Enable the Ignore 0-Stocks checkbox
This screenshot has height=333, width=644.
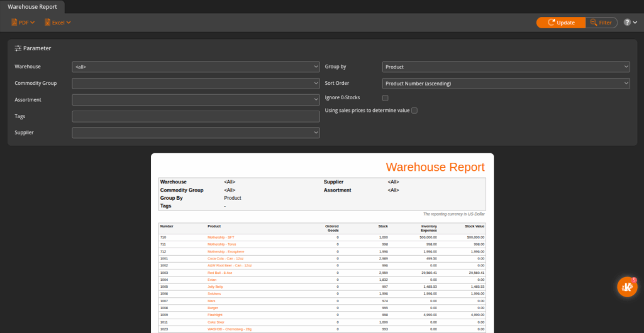pyautogui.click(x=386, y=98)
